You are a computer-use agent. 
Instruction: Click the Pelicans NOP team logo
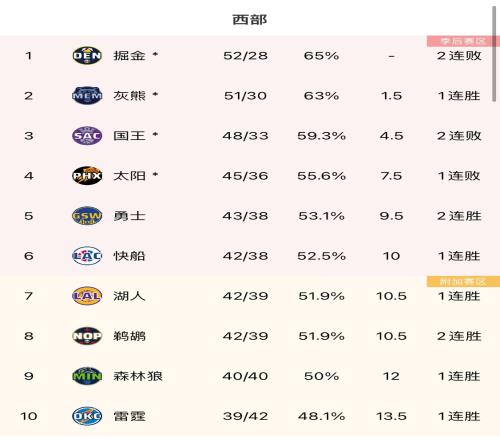(87, 336)
